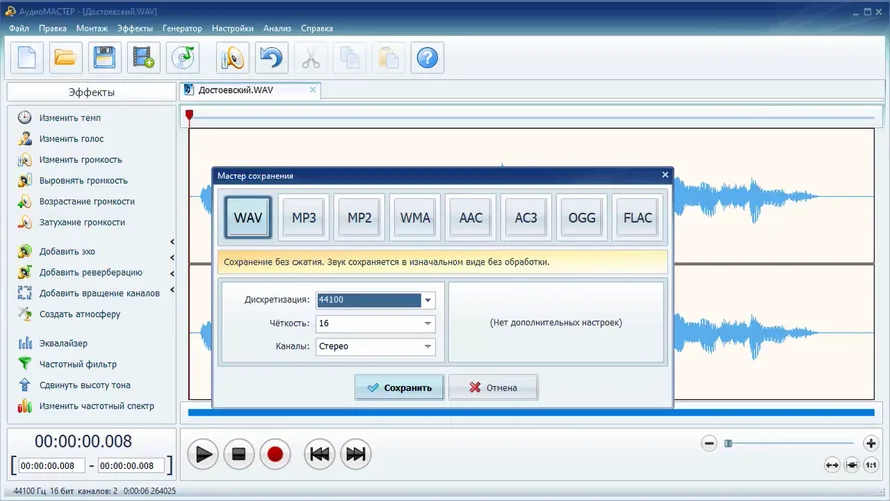The width and height of the screenshot is (890, 501).
Task: Click the Open folder toolbar icon
Action: tap(65, 57)
